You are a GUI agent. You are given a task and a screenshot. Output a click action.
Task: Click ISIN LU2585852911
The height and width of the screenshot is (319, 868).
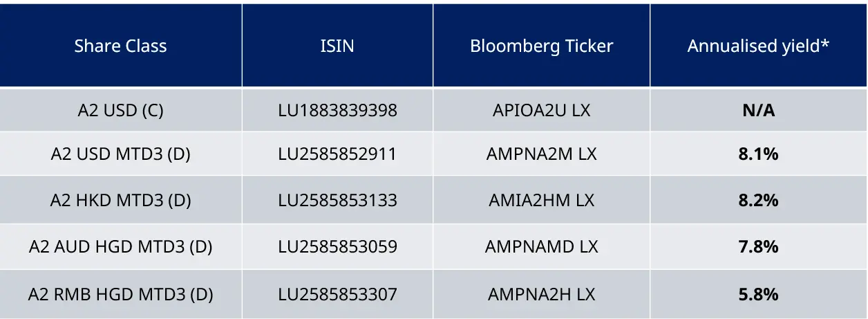point(337,154)
